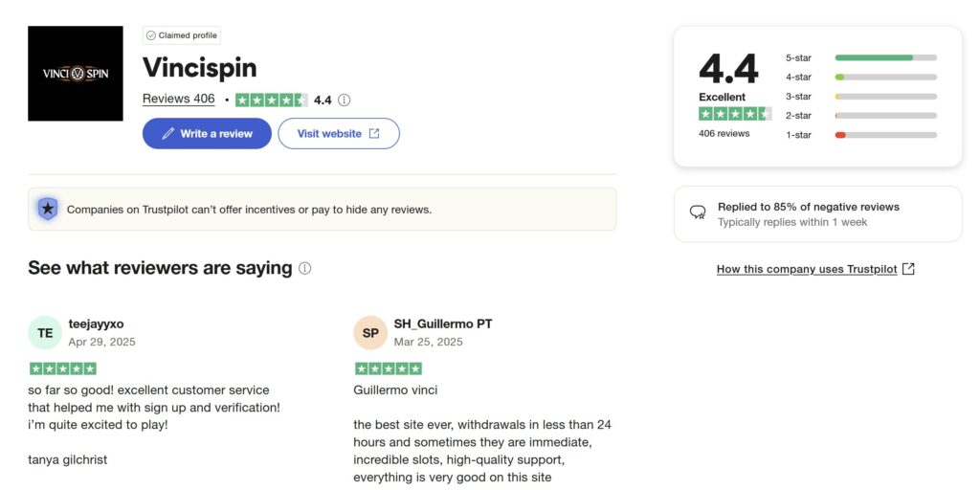The height and width of the screenshot is (490, 980).
Task: Click the external link icon beside How this company uses Trustpilot
Action: pos(909,269)
